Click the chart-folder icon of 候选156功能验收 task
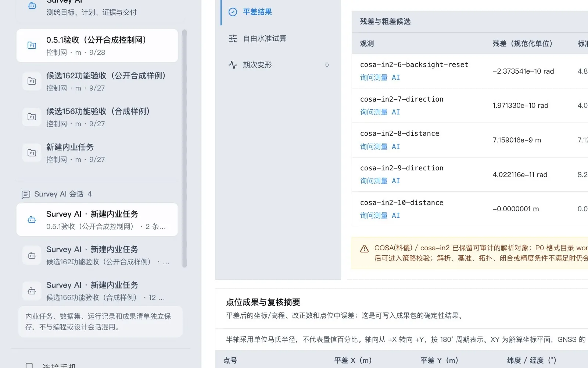This screenshot has height=368, width=588. (x=32, y=117)
